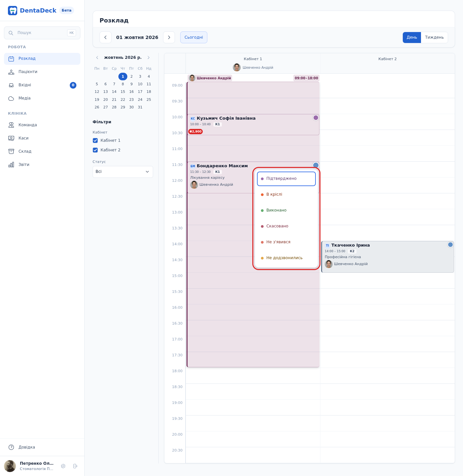Open Пацієнти patients icon in sidebar
The width and height of the screenshot is (463, 476).
coord(11,72)
